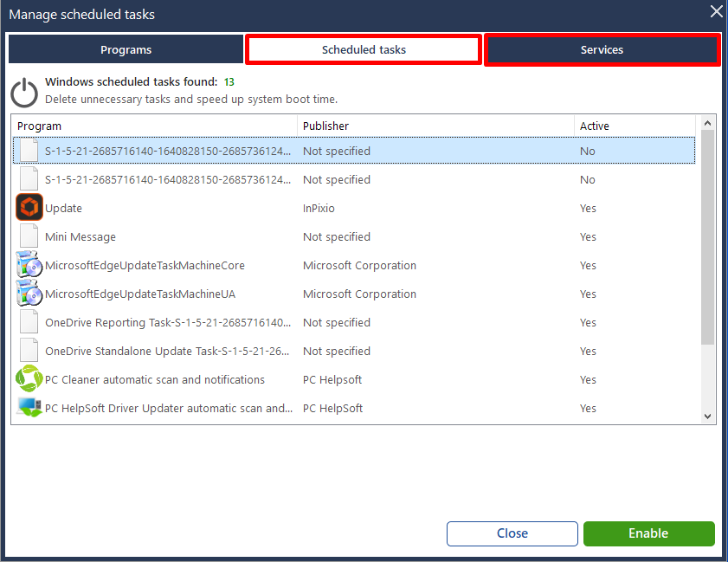The width and height of the screenshot is (728, 562).
Task: Click "Yes" in the OneDrive Reporting Task row
Action: 588,322
